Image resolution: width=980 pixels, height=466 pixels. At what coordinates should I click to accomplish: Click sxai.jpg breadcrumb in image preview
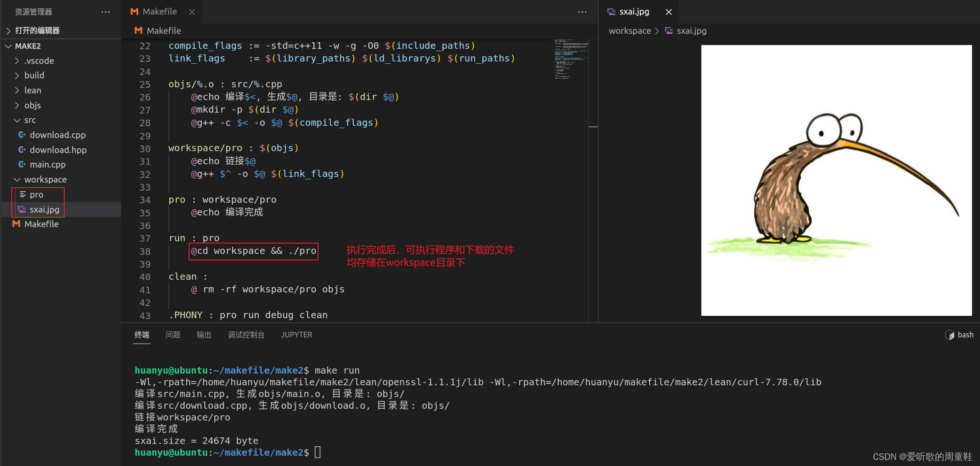(x=691, y=31)
